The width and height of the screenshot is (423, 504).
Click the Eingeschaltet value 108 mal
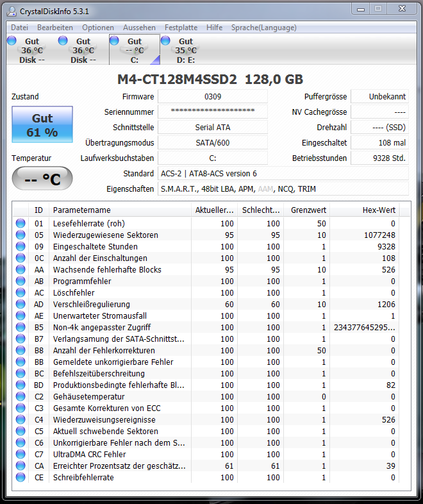click(379, 143)
